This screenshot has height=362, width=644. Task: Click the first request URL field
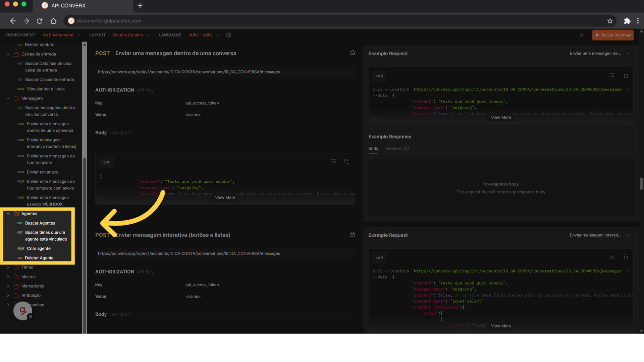[225, 72]
